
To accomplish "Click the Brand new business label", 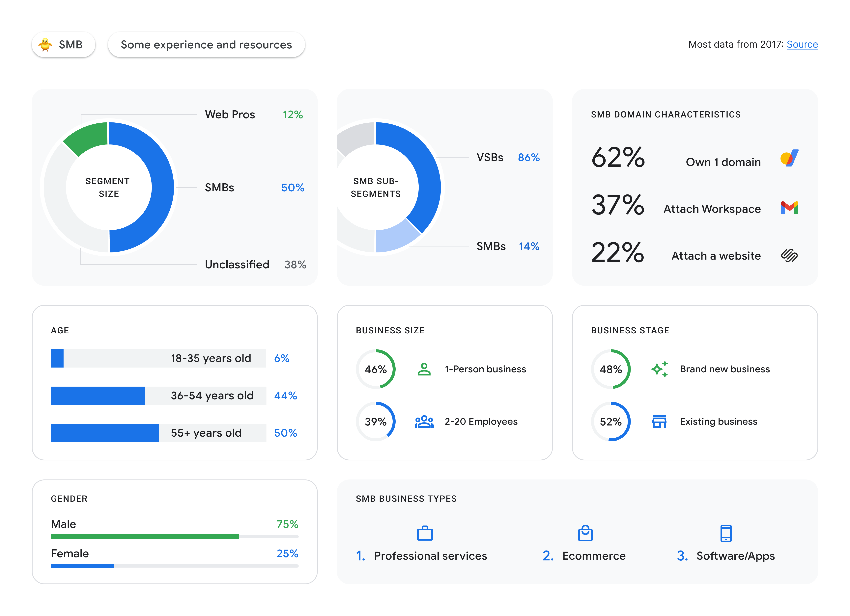I will pos(725,369).
